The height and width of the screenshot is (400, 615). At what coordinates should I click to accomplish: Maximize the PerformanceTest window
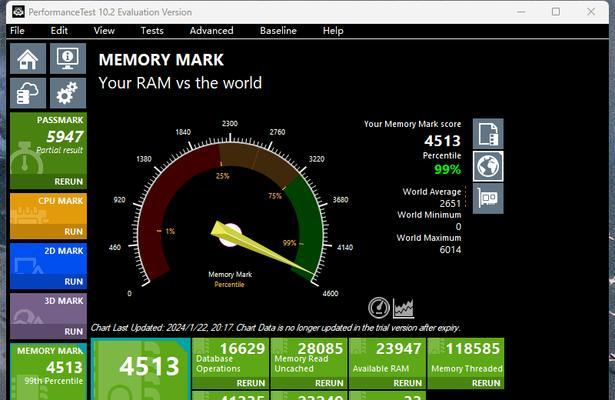coord(556,12)
